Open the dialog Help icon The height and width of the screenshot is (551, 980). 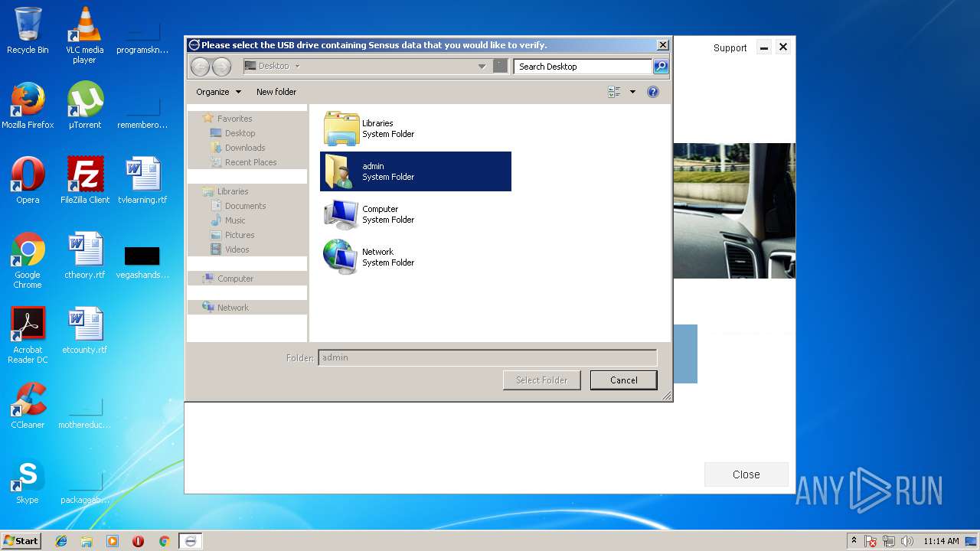tap(653, 92)
